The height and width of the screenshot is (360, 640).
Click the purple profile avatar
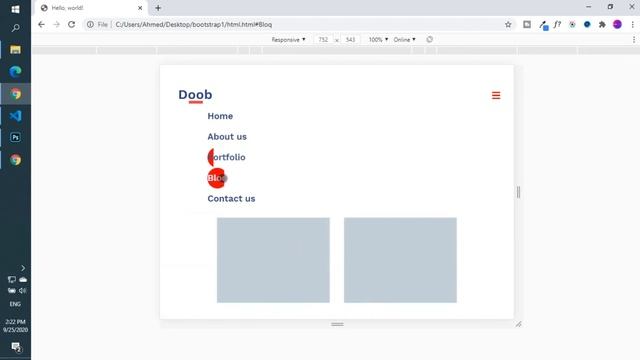click(x=617, y=24)
